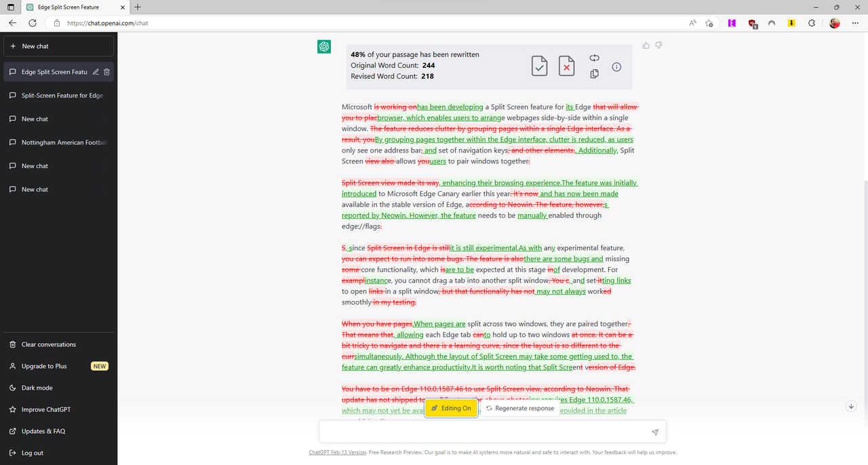
Task: Open the New chat conversation below Split-Screen Feature for Edge
Action: coord(59,119)
